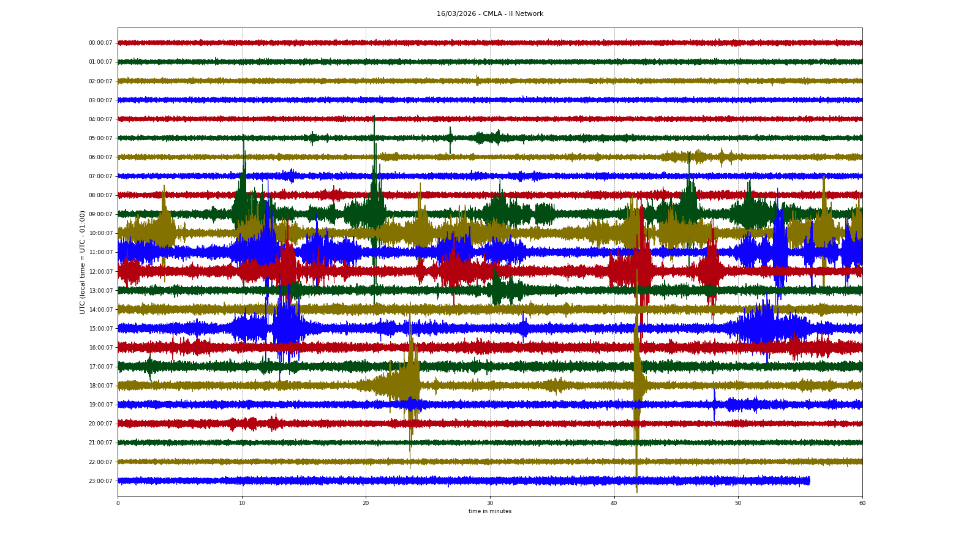Click the plot title '16/03/2026 - CMLA - II Network'
This screenshot has height=551, width=980.
[489, 13]
